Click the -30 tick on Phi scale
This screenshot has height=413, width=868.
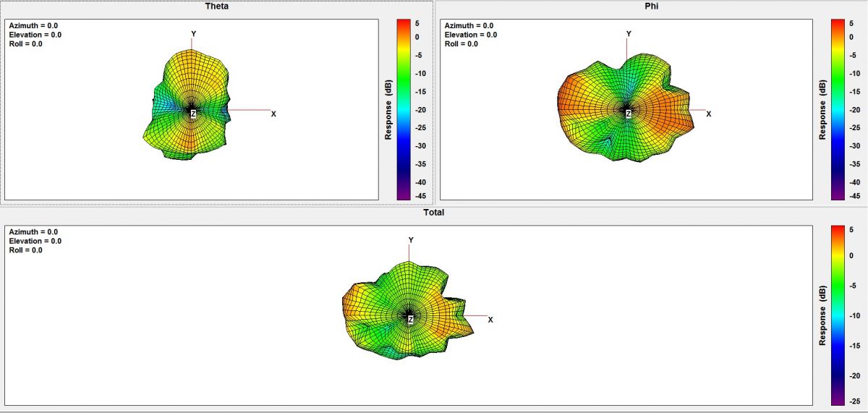pyautogui.click(x=856, y=146)
